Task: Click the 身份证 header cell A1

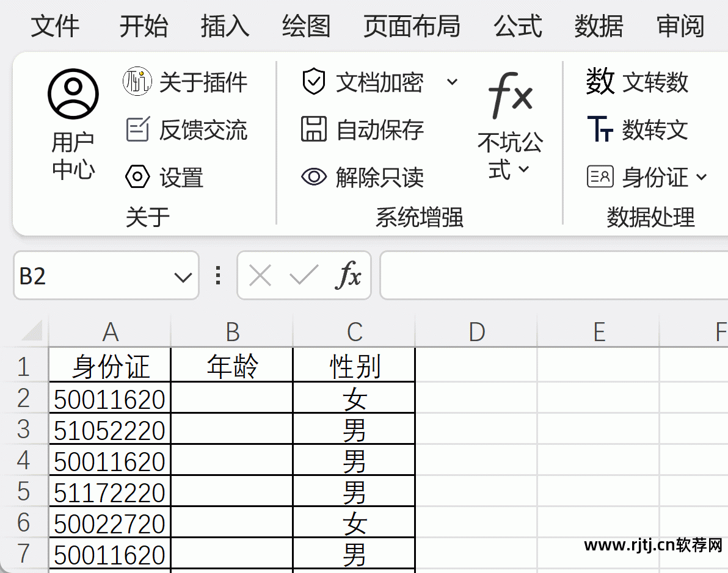Action: click(x=110, y=365)
